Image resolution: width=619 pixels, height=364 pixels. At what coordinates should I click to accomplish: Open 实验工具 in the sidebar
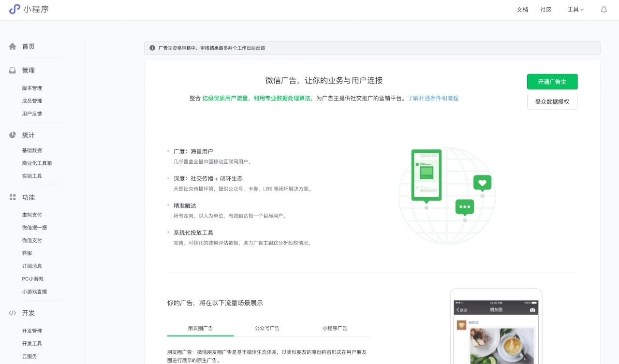[x=32, y=176]
